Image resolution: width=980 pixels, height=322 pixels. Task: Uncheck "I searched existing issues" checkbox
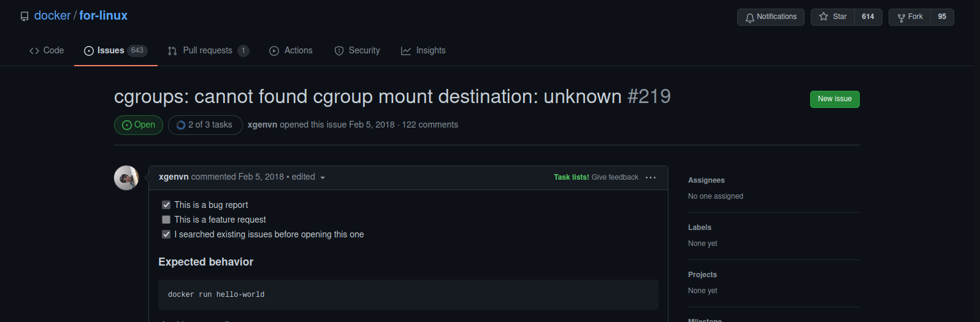click(166, 234)
